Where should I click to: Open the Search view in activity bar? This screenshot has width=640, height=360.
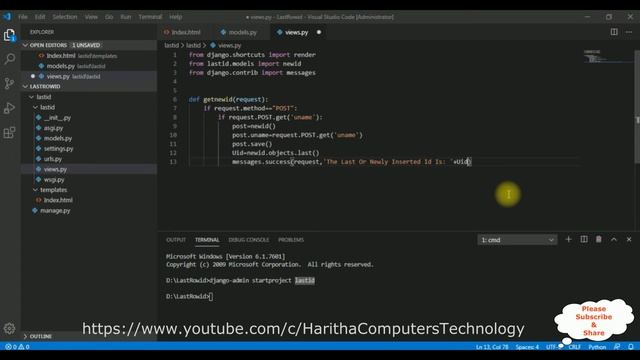pyautogui.click(x=9, y=59)
